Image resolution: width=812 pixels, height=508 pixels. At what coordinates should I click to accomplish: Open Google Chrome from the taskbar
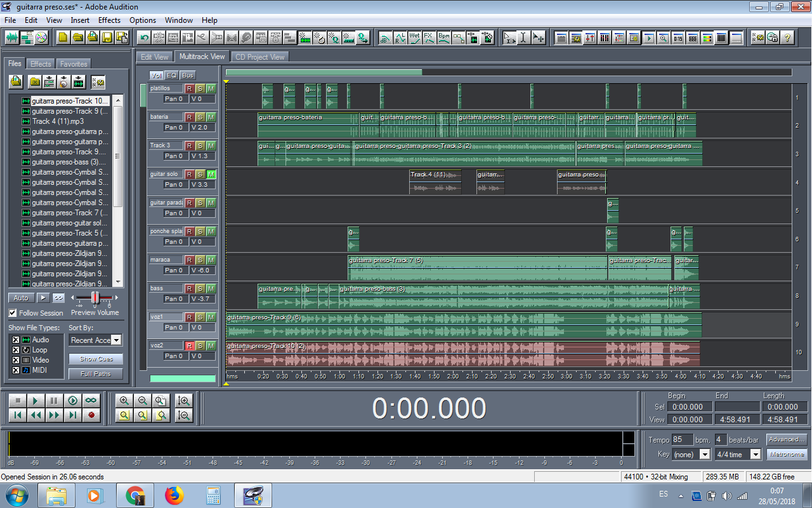pos(135,495)
